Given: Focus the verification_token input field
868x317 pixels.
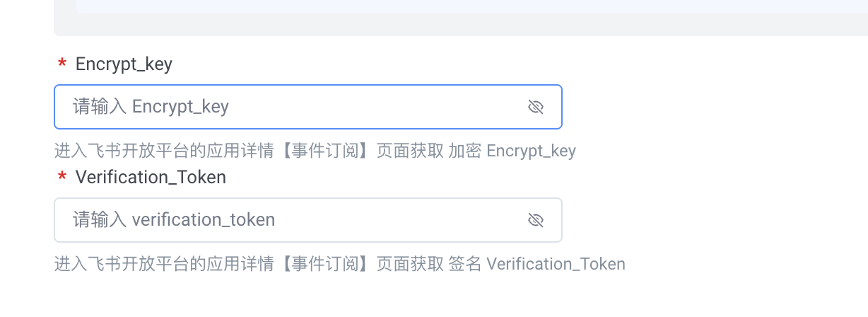Looking at the screenshot, I should pos(297,220).
